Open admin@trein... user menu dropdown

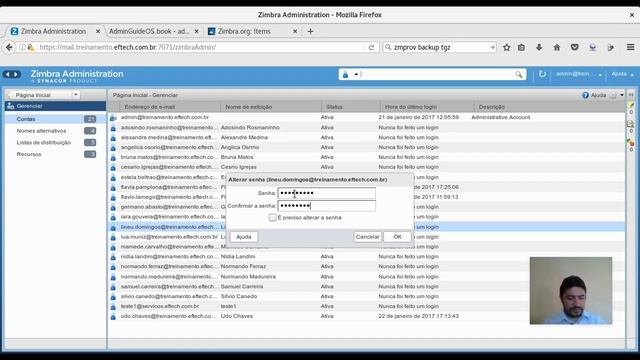point(579,74)
